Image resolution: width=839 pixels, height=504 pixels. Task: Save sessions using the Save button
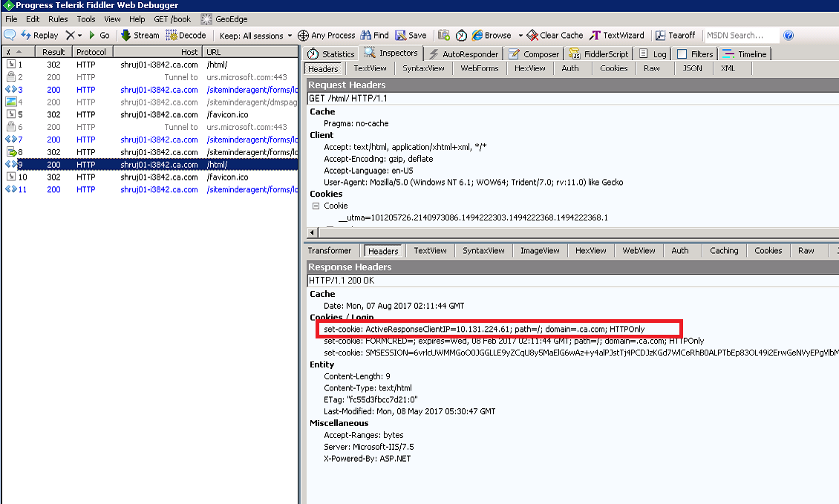(x=411, y=36)
